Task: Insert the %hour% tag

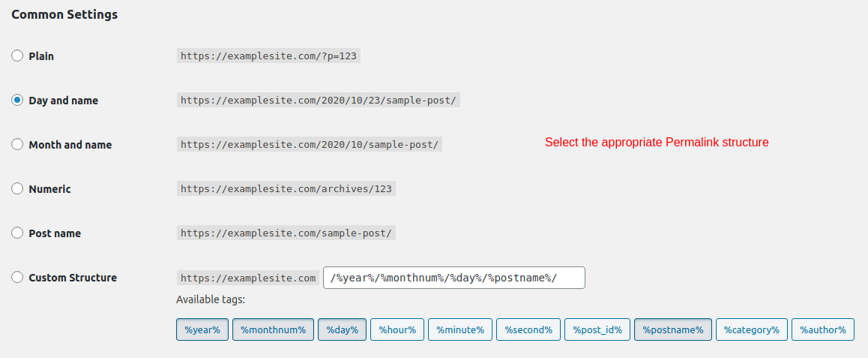Action: tap(397, 329)
